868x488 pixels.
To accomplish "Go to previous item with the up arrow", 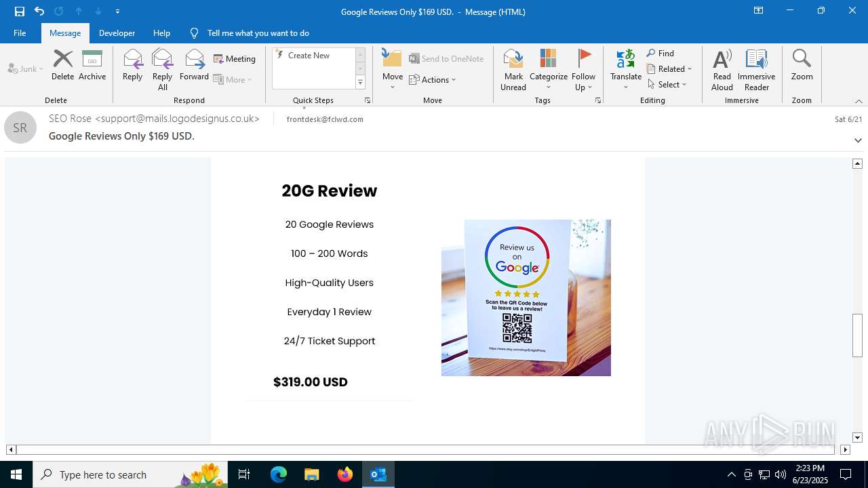I will [x=79, y=12].
